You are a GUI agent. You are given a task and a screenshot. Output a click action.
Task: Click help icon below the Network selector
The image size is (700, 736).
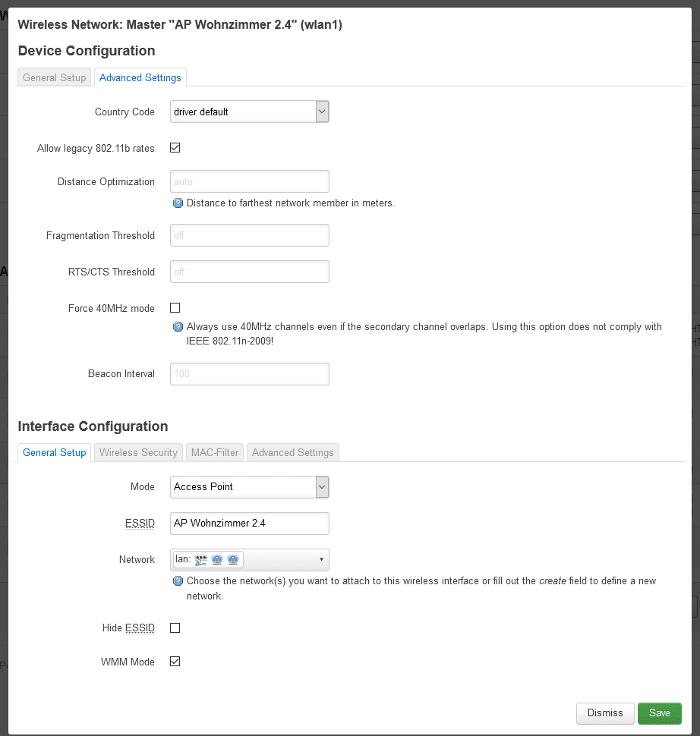point(178,581)
